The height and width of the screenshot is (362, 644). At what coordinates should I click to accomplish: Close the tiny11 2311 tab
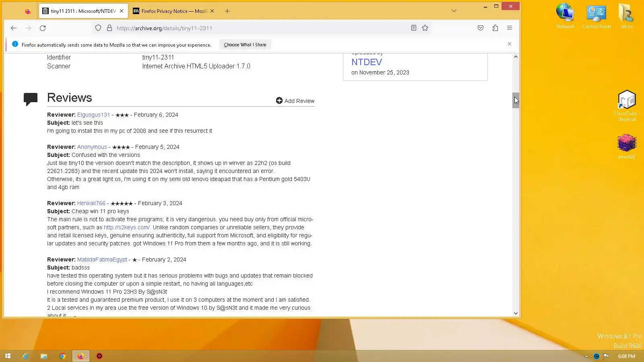(x=122, y=11)
